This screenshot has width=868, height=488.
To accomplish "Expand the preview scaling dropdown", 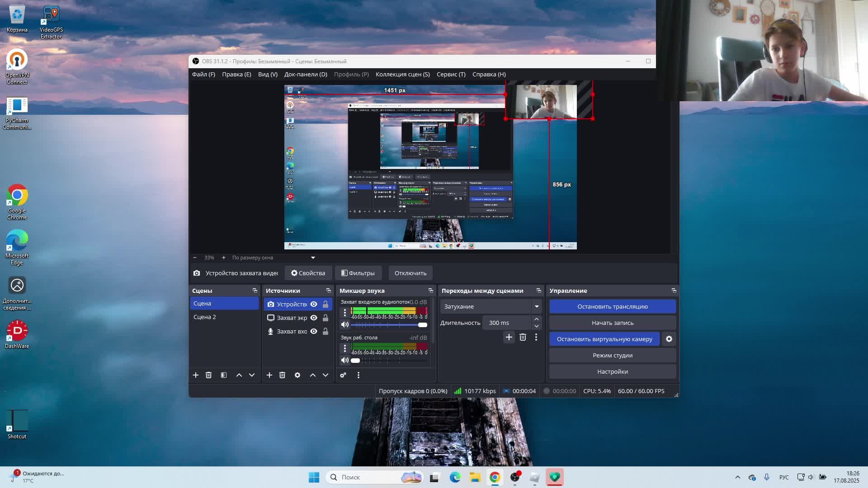I will pos(313,258).
